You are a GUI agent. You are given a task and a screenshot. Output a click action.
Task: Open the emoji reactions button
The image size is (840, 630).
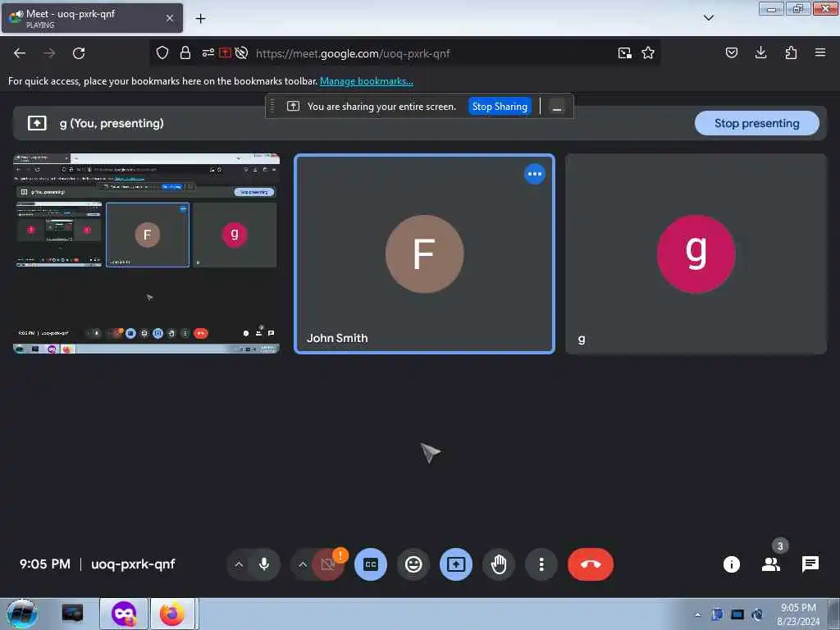pyautogui.click(x=413, y=564)
